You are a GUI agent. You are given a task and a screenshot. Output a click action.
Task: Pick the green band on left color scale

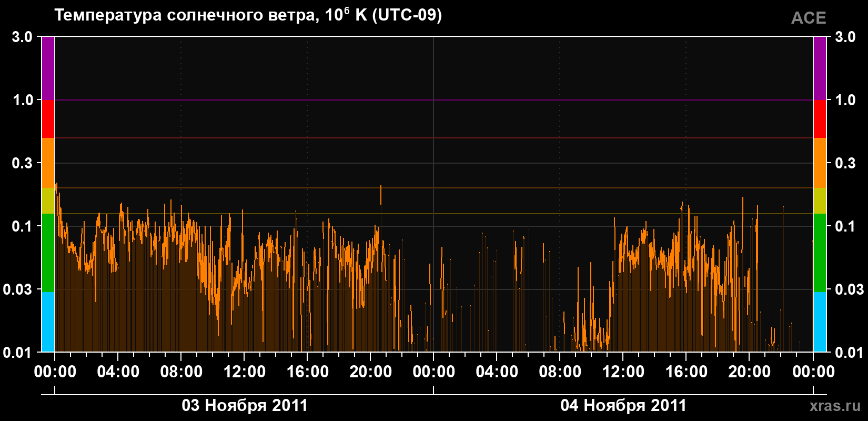(48, 253)
